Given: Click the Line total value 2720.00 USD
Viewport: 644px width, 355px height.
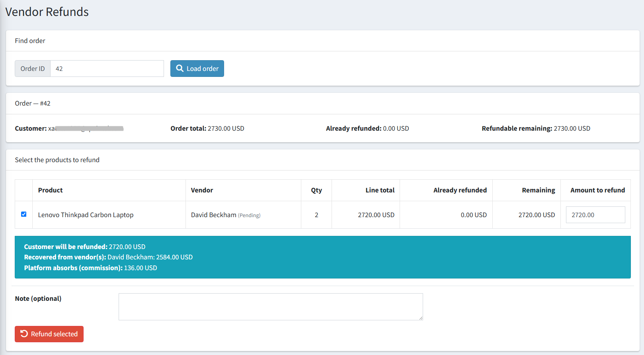Looking at the screenshot, I should pyautogui.click(x=376, y=215).
